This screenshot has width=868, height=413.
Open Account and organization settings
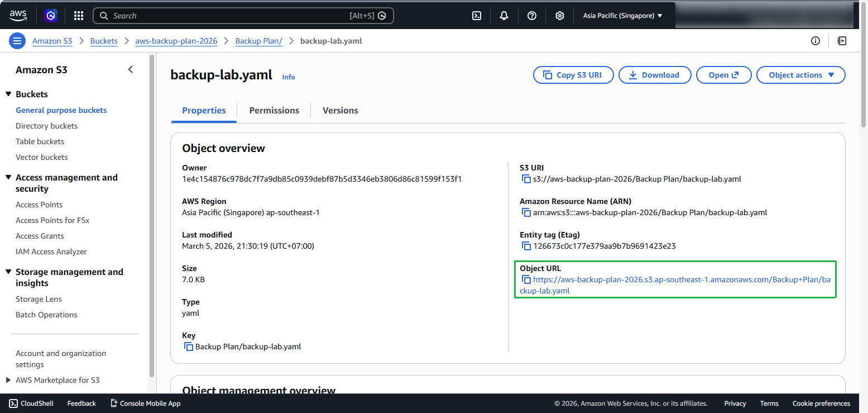pos(61,359)
